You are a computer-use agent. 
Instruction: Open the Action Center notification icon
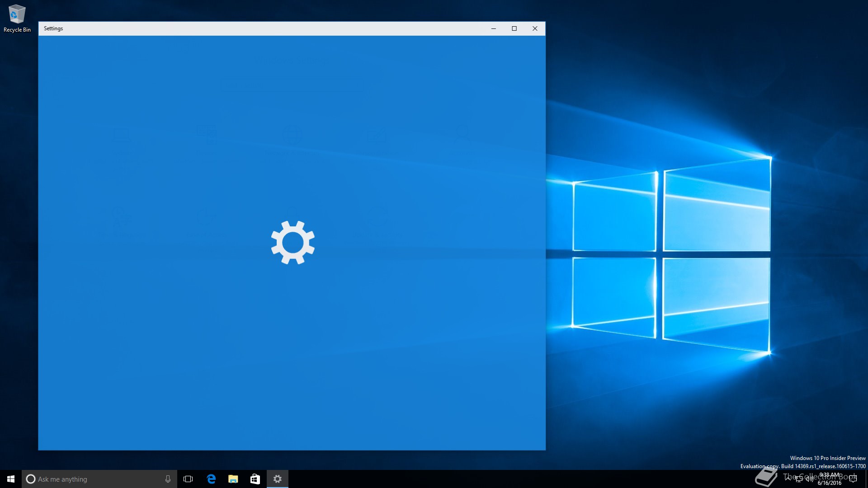pos(853,479)
